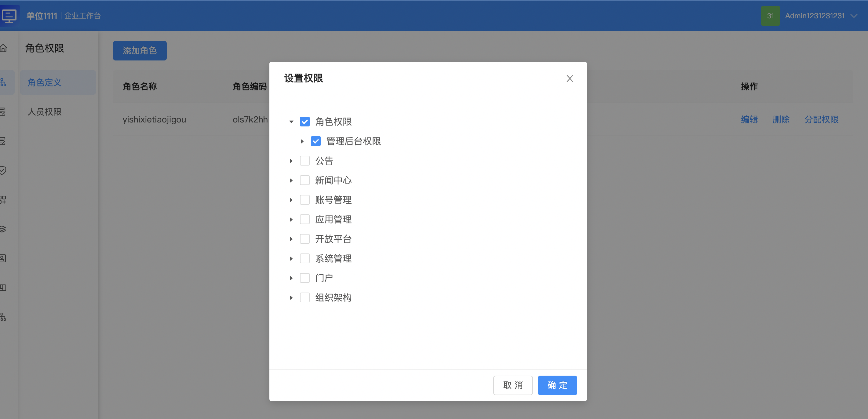Select the 人员权限 menu item
This screenshot has width=868, height=419.
tap(58, 112)
